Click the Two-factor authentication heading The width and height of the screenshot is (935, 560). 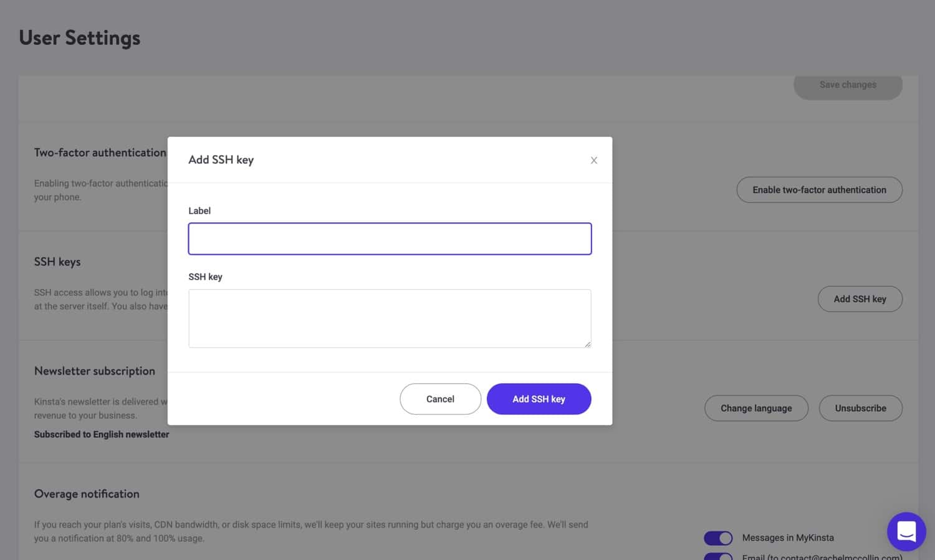coord(100,153)
